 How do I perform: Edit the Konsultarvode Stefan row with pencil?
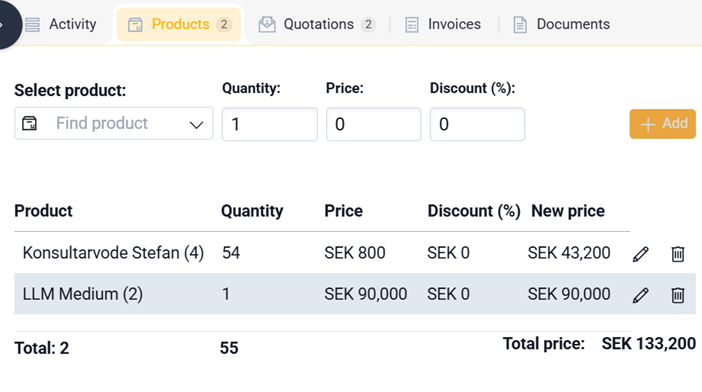click(x=641, y=254)
